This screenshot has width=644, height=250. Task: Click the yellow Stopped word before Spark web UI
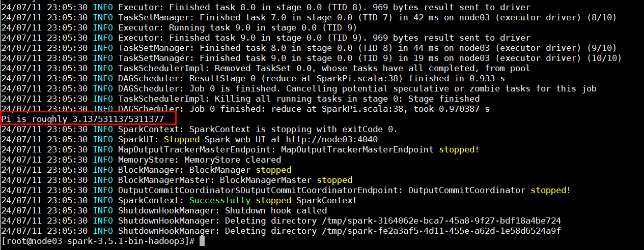(x=181, y=139)
